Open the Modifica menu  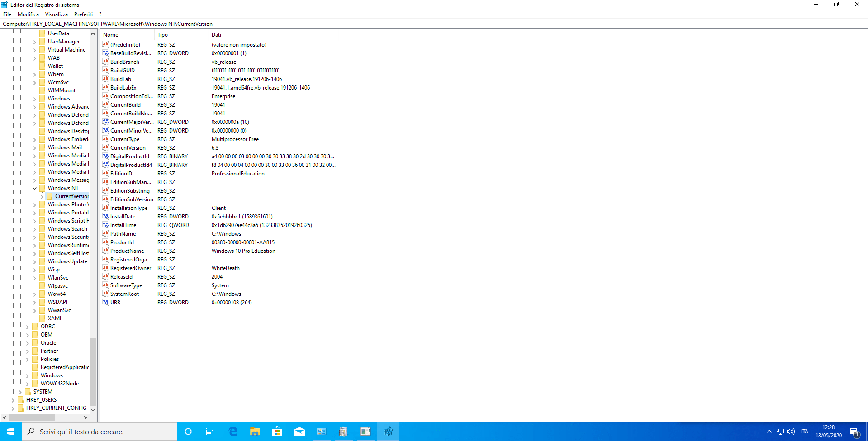pos(28,14)
